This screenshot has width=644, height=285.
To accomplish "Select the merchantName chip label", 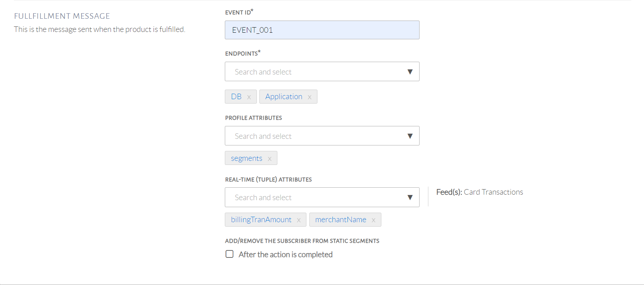I will tap(341, 220).
